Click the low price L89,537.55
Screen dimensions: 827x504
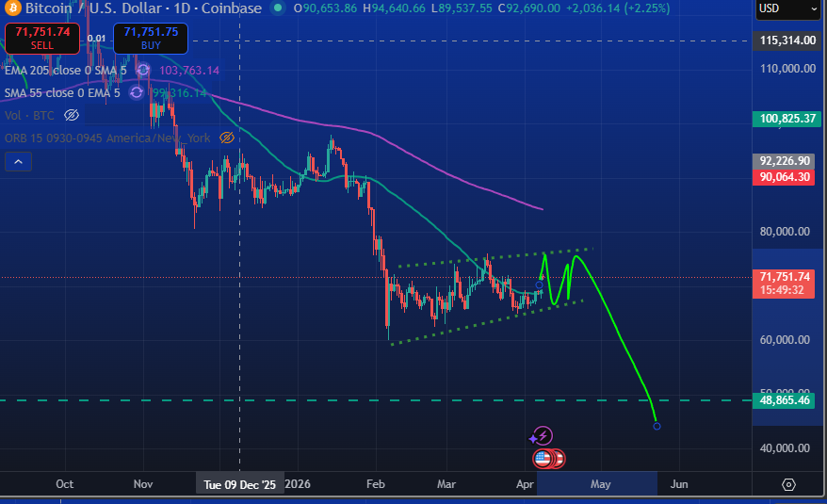pos(462,8)
